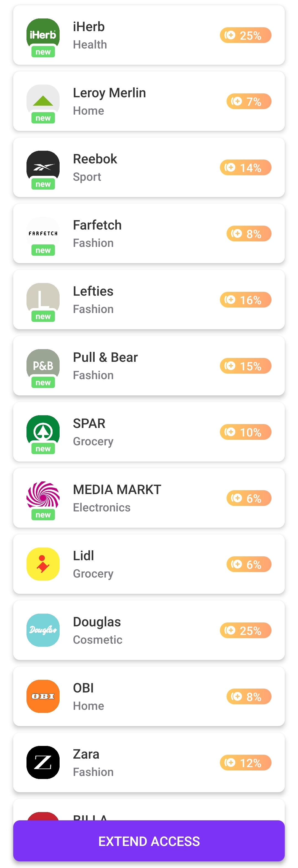Tap the yellow Lidl logo icon

(43, 564)
